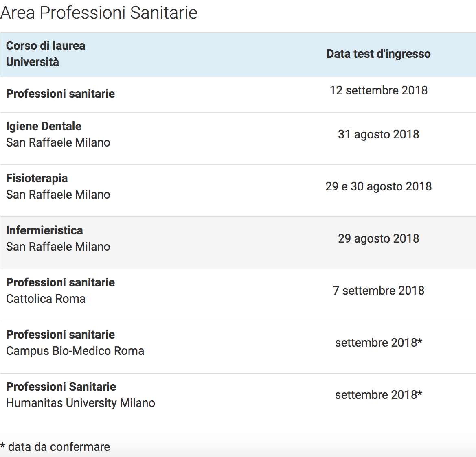
Task: Select the 7 settembre 2018 date cell
Action: pyautogui.click(x=379, y=291)
